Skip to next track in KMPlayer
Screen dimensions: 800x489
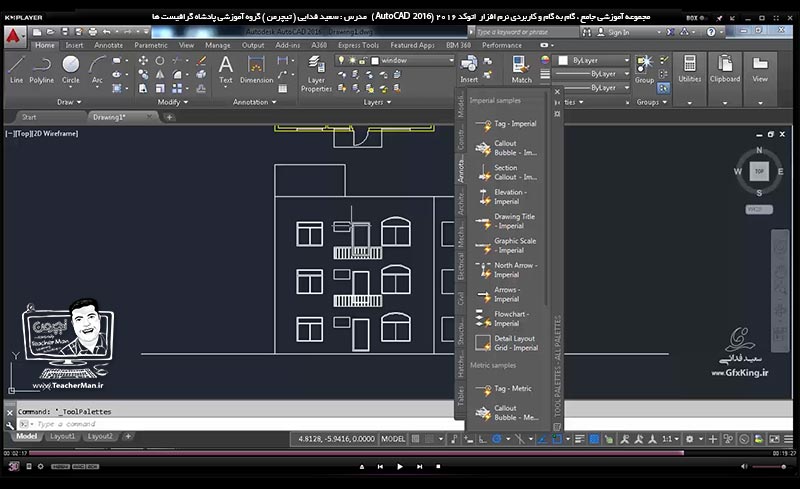pyautogui.click(x=419, y=467)
